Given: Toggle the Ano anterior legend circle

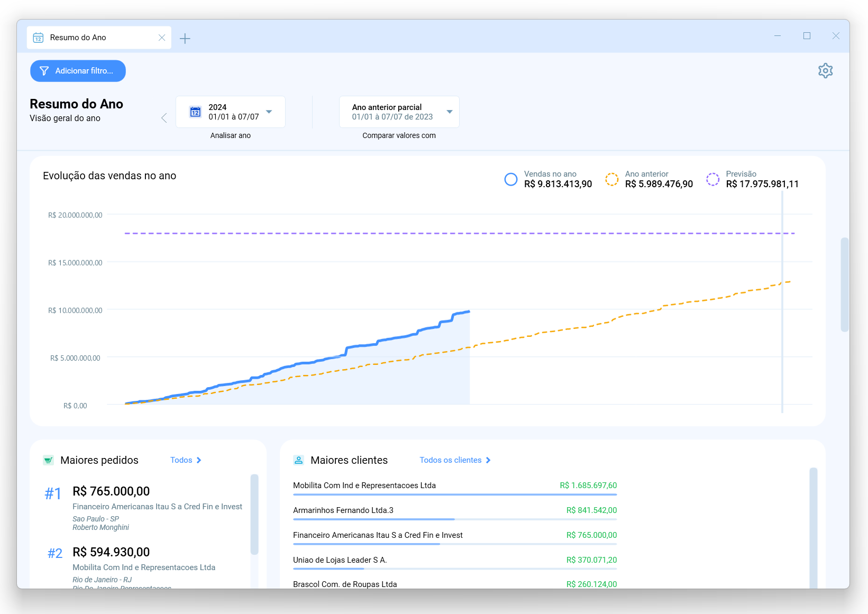Looking at the screenshot, I should pyautogui.click(x=612, y=179).
